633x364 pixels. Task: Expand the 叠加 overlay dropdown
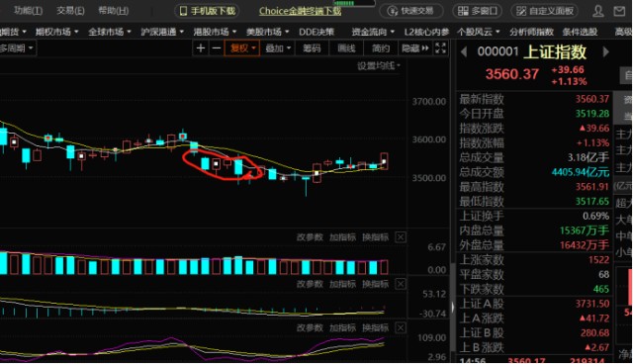[278, 48]
